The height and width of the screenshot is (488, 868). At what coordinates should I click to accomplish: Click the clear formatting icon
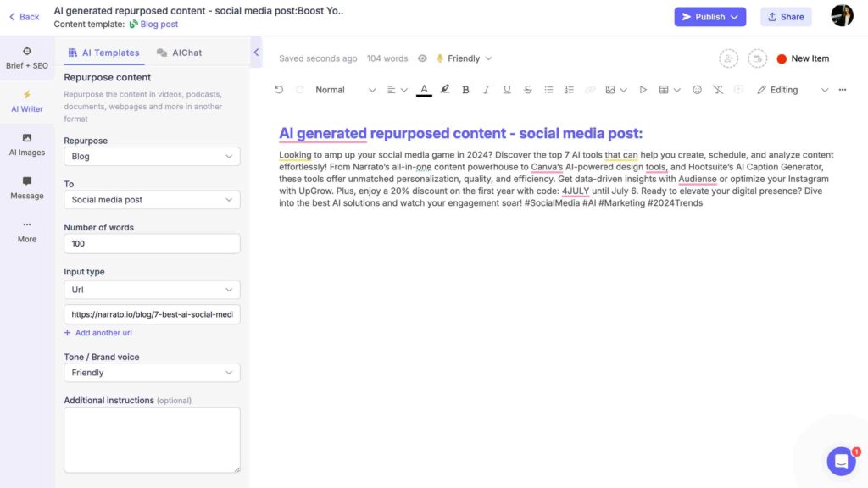pos(718,90)
